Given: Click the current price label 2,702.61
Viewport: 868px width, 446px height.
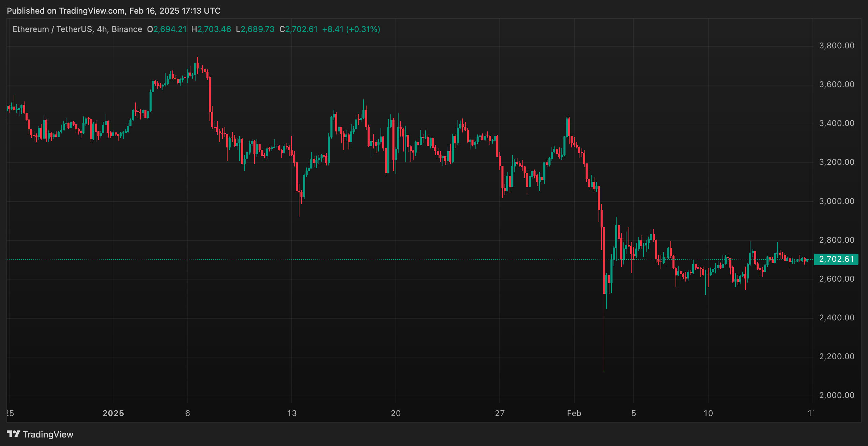Looking at the screenshot, I should coord(836,259).
